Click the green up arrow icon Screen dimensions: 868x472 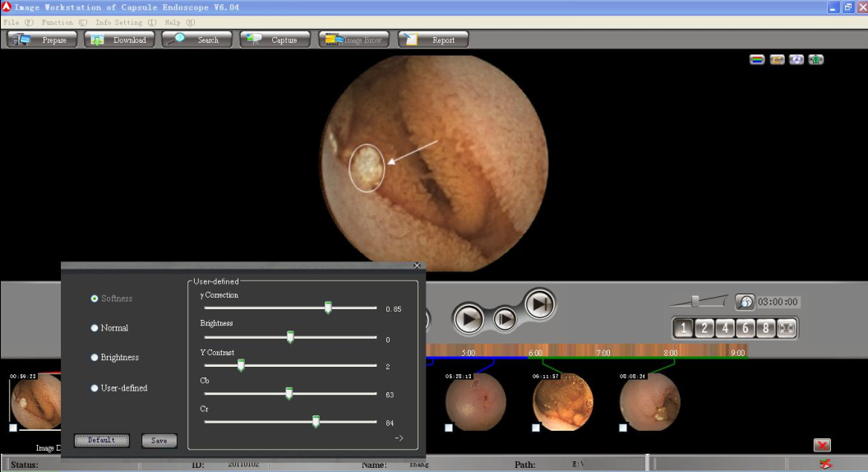816,59
